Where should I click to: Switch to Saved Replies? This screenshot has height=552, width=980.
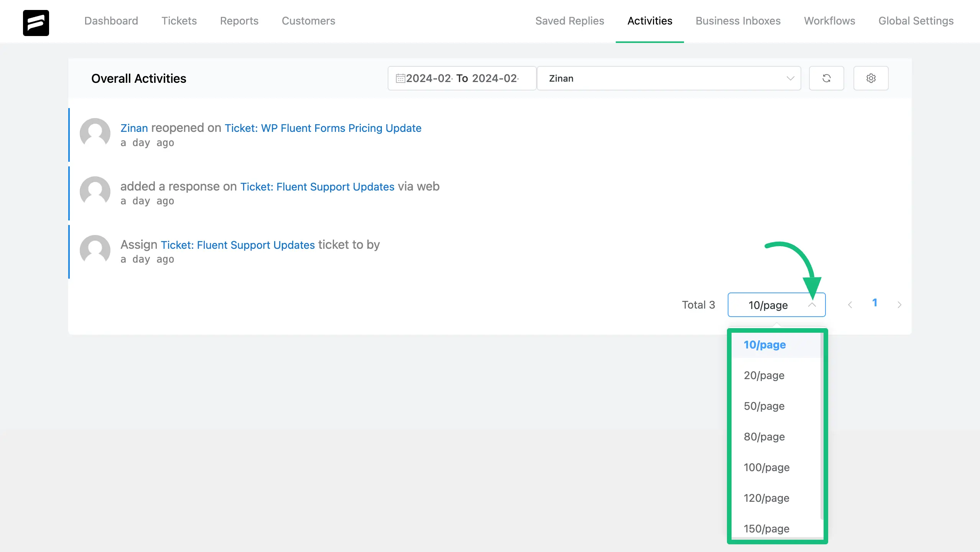tap(570, 21)
